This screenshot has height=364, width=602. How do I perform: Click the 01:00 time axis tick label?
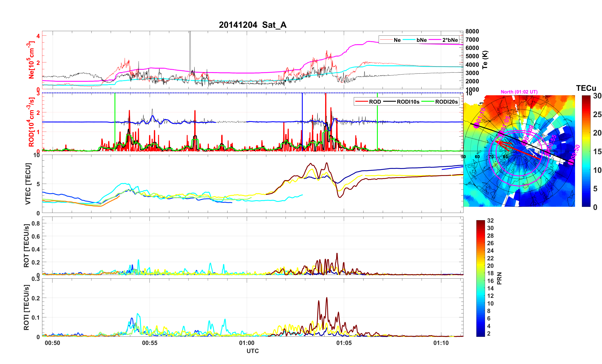(x=247, y=343)
